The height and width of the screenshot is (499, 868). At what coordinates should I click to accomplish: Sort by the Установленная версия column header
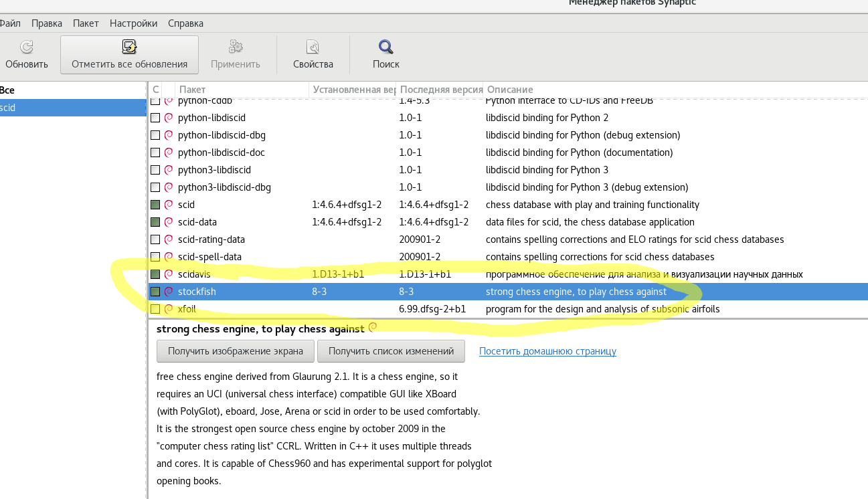click(x=353, y=90)
